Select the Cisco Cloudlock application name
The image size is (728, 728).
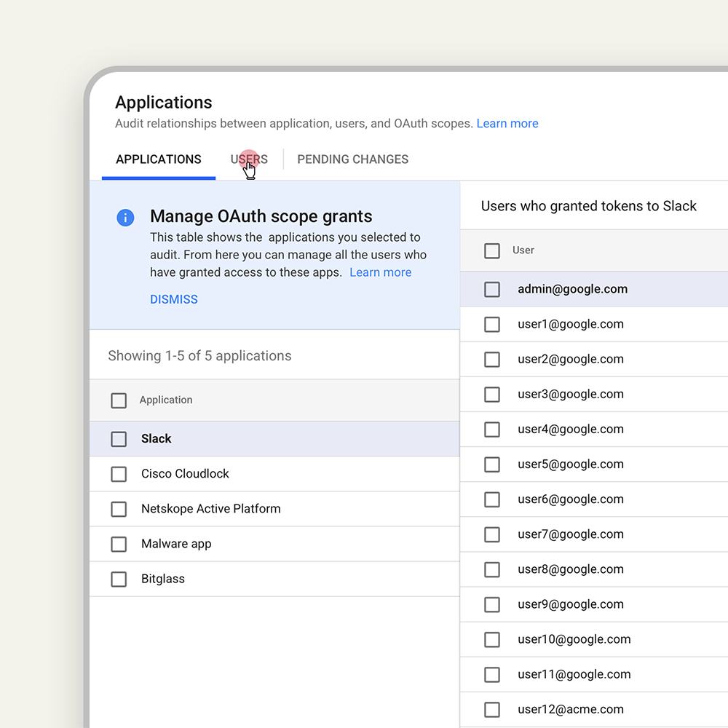coord(185,474)
